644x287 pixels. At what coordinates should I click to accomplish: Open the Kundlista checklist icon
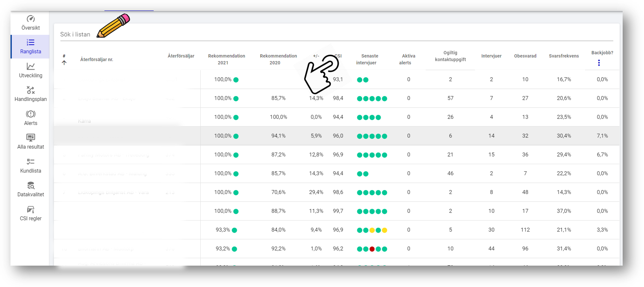[x=31, y=162]
